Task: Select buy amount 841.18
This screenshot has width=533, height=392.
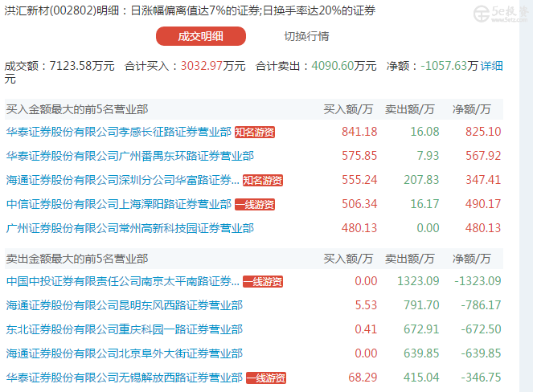Action: pos(359,132)
